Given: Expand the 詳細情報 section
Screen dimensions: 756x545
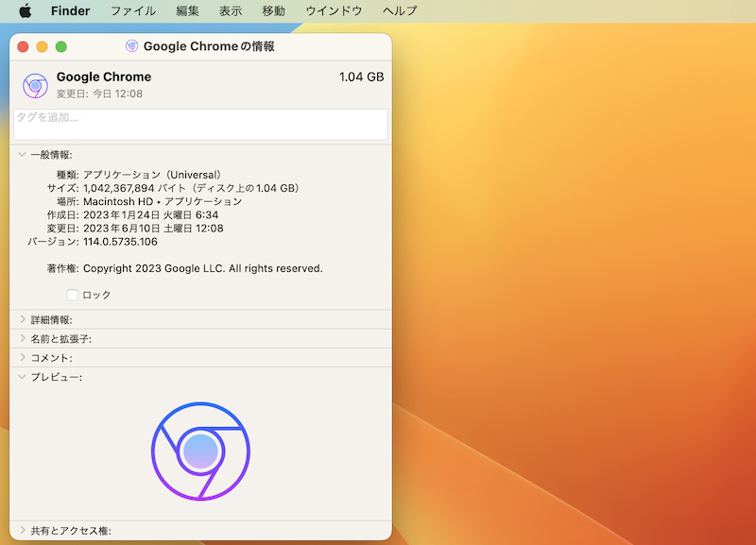Looking at the screenshot, I should 22,320.
